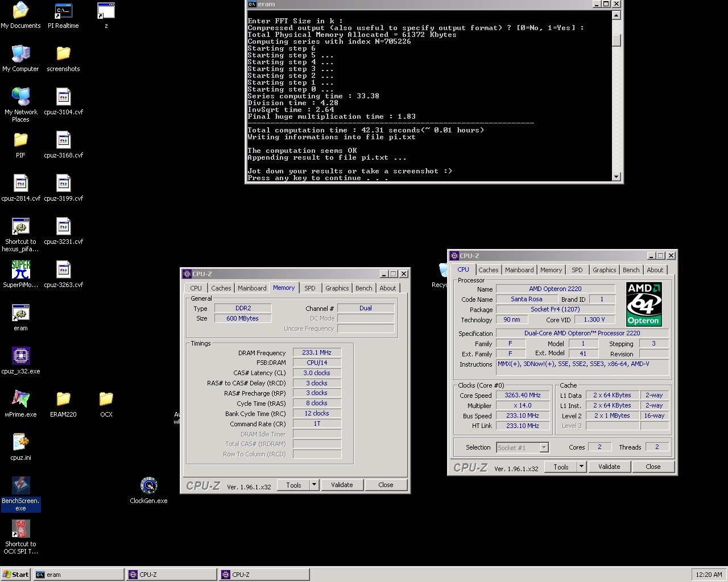Open Tools dropdown arrow in memory CPU-Z window

[x=314, y=485]
